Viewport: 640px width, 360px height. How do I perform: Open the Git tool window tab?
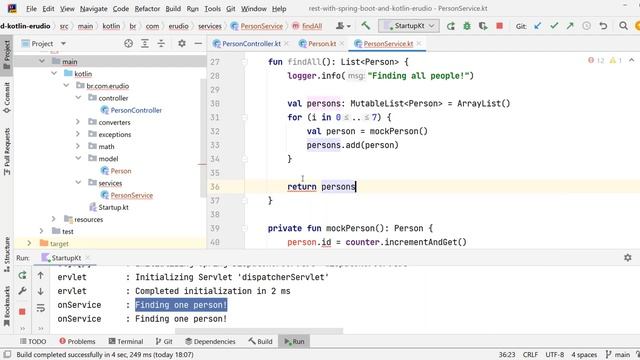(x=164, y=341)
